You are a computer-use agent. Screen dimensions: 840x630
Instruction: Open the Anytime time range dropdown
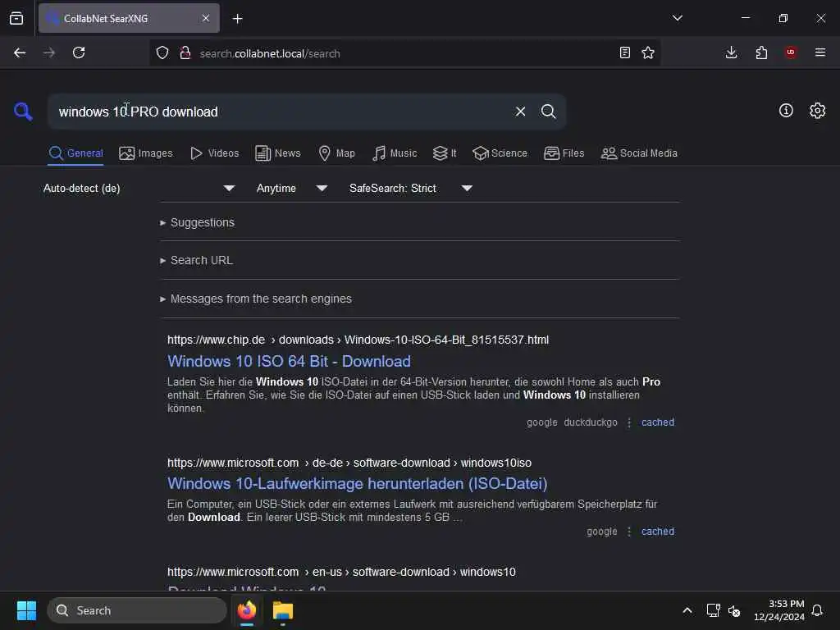[x=291, y=188]
